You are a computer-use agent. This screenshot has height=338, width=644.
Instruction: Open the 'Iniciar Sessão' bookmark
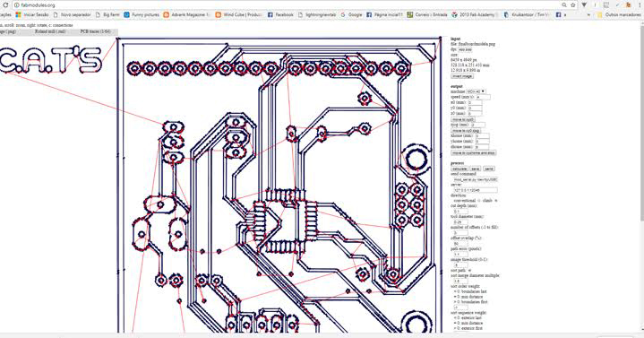(32, 14)
